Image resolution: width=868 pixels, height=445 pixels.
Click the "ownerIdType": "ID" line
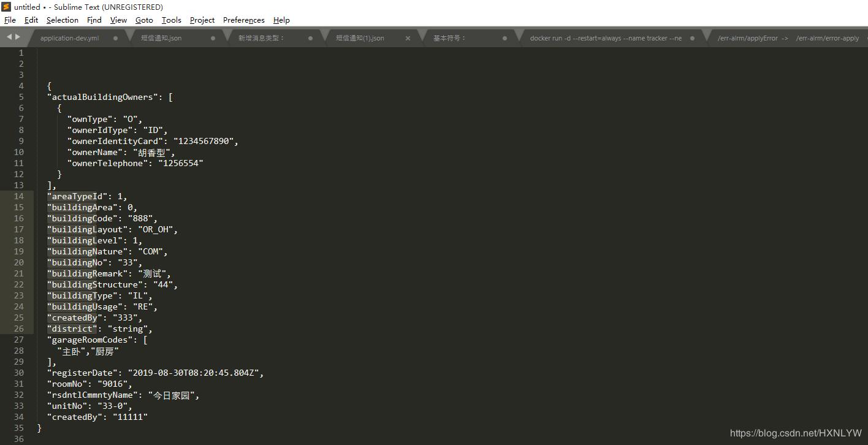click(x=118, y=130)
